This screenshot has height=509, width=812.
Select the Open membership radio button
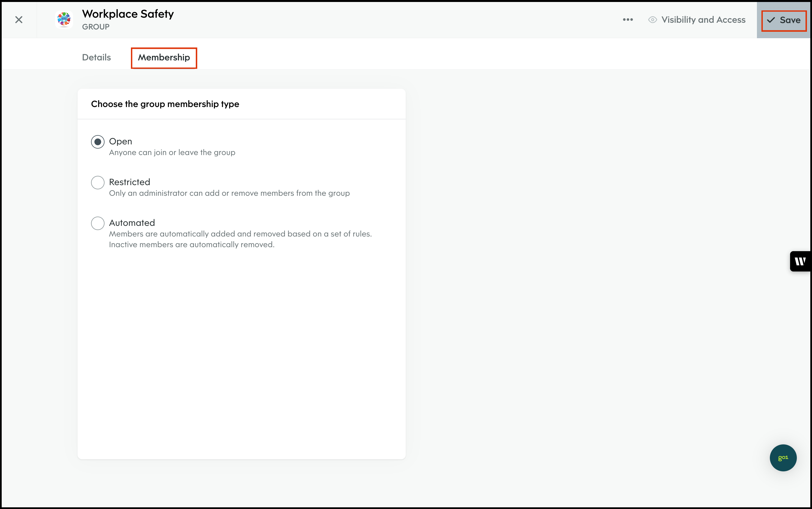(97, 142)
